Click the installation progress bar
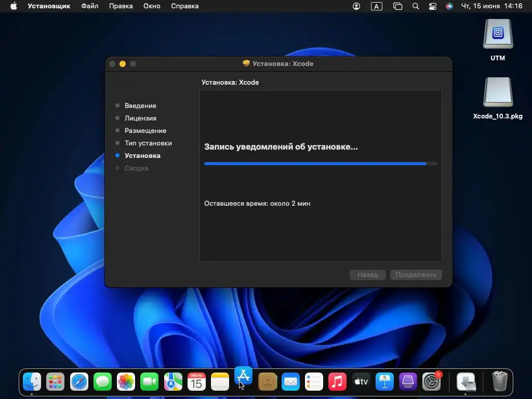This screenshot has width=532, height=399. 321,164
